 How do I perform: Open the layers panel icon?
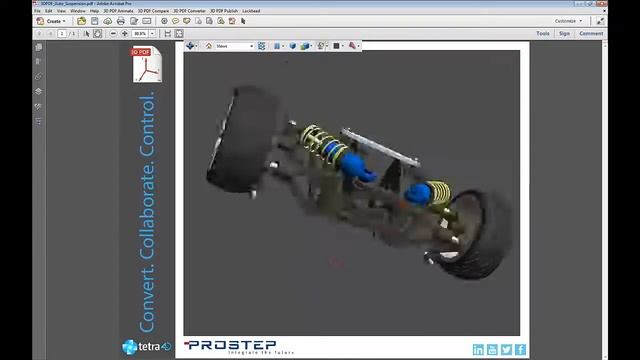point(38,91)
